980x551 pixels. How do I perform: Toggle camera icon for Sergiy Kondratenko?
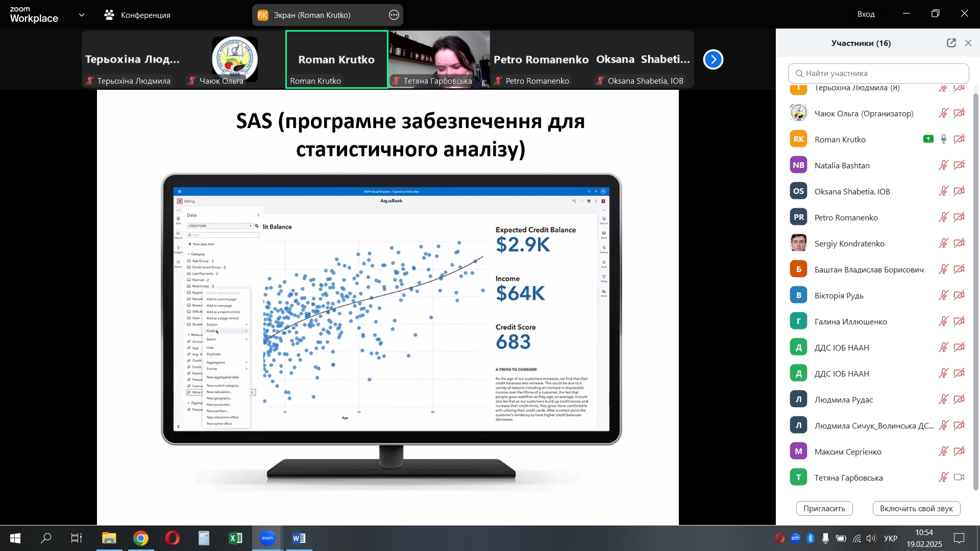pos(960,243)
